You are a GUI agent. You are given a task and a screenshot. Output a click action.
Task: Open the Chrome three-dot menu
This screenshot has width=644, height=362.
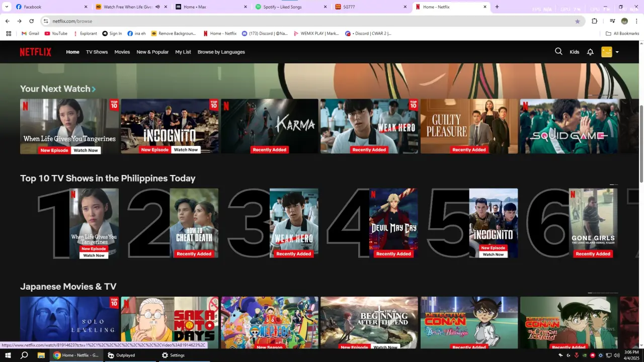click(636, 21)
